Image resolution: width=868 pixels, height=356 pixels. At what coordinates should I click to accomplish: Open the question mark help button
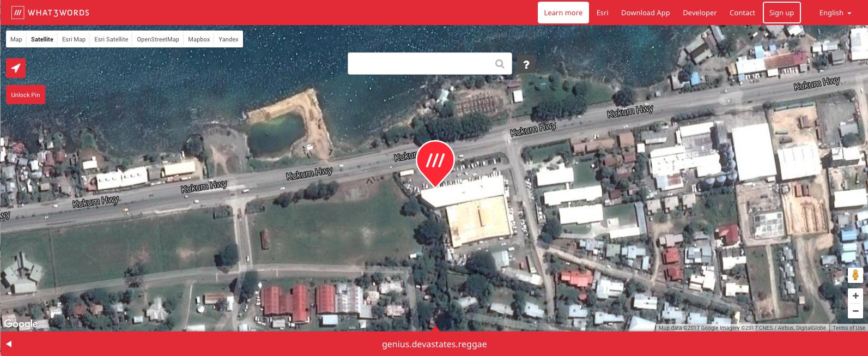(x=526, y=64)
